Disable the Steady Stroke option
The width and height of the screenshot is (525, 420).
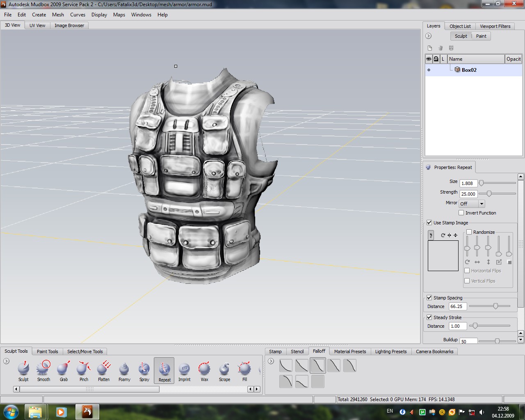[x=429, y=317]
